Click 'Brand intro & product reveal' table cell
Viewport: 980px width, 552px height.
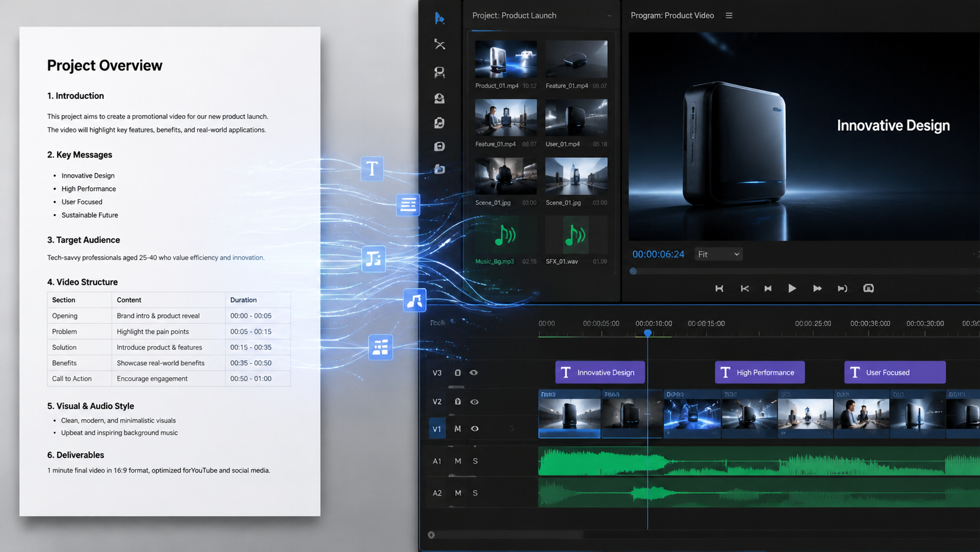point(158,316)
